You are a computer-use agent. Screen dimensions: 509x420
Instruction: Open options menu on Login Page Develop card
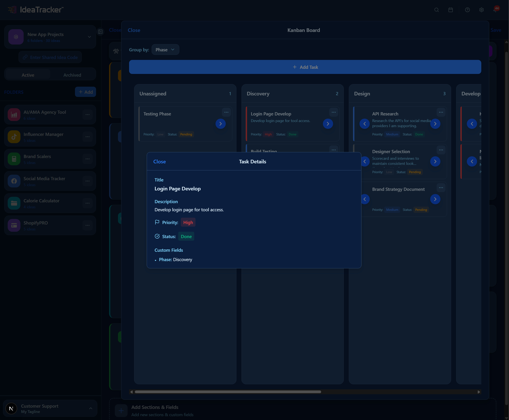[x=334, y=112]
